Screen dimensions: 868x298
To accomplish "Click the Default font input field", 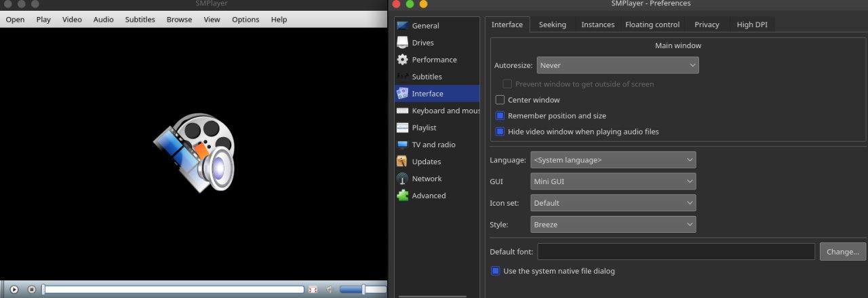I will point(676,251).
